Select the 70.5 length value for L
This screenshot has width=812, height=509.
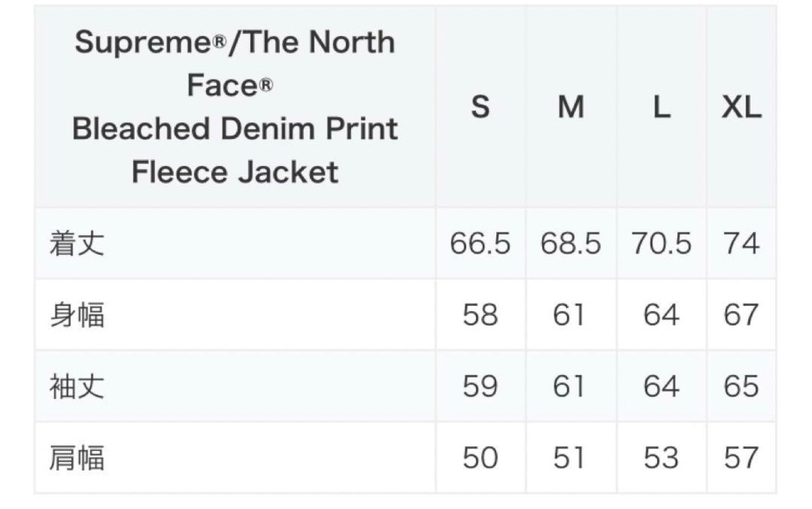tap(662, 244)
